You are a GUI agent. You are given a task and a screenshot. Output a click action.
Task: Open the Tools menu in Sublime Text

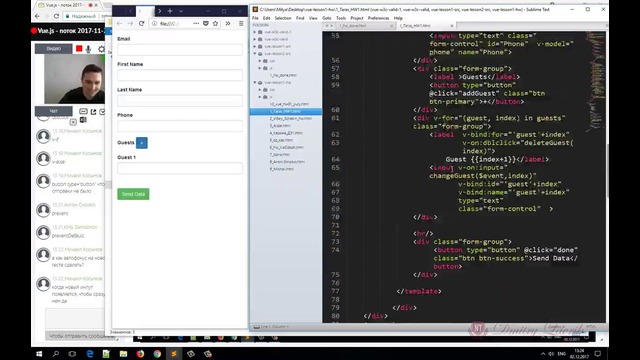(x=341, y=18)
